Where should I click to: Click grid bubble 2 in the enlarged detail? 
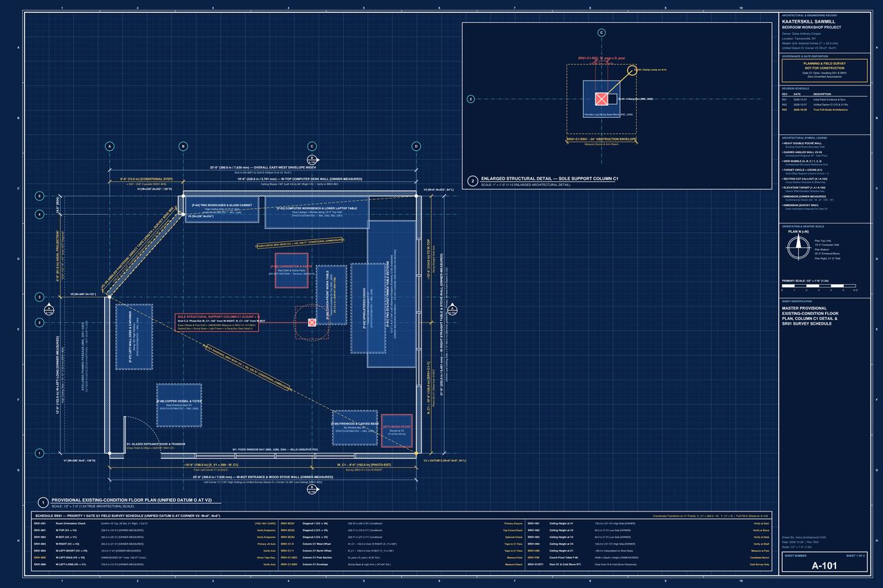470,99
